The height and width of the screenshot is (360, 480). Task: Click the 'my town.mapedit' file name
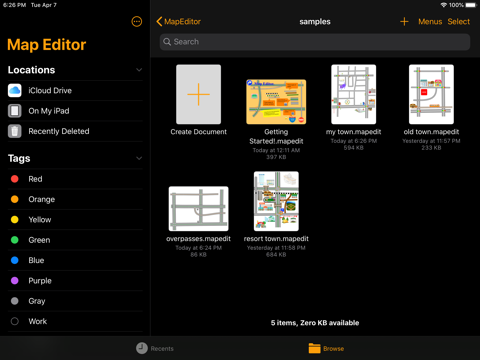354,132
